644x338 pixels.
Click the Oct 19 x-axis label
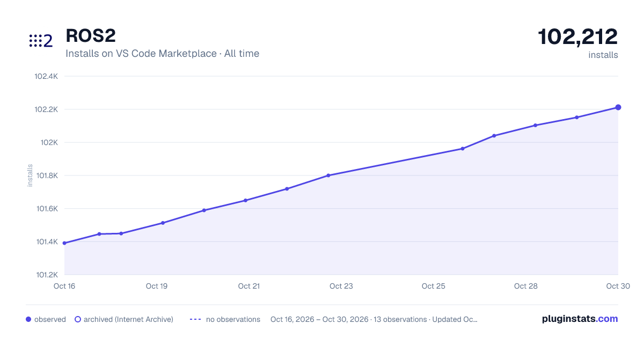click(157, 286)
